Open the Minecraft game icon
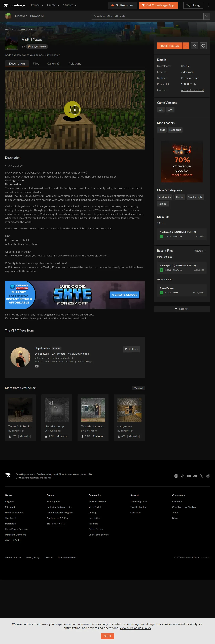This screenshot has width=215, height=644. (x=8, y=16)
